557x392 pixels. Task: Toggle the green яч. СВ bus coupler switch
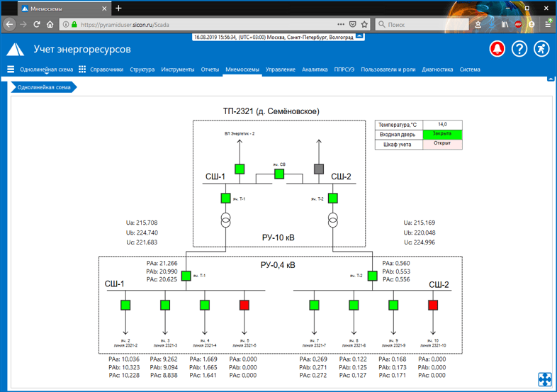279,174
